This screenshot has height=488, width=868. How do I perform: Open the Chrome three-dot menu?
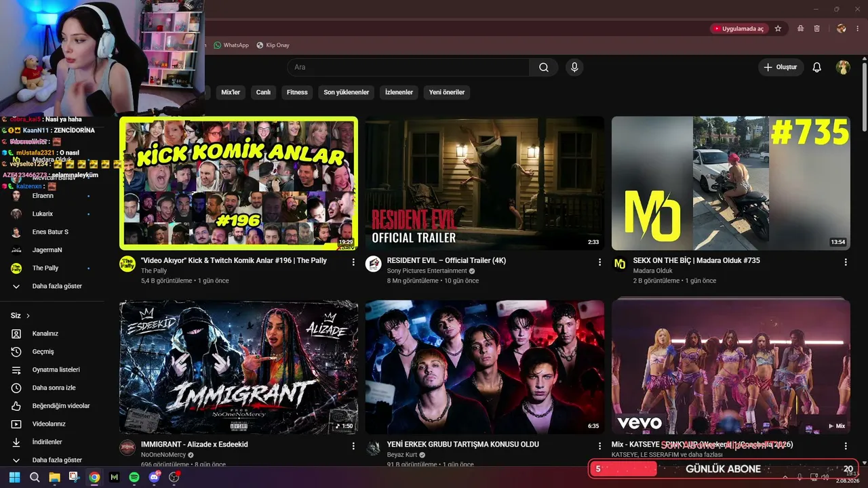857,28
